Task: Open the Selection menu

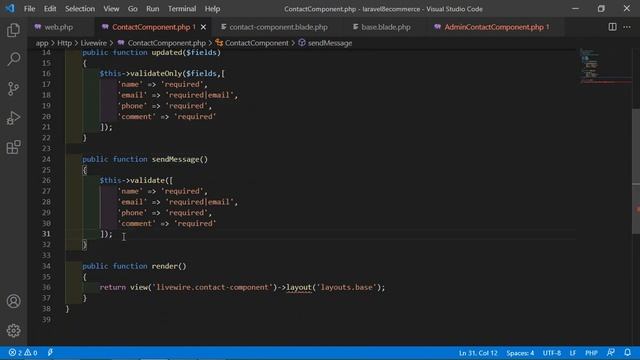Action: [x=80, y=9]
